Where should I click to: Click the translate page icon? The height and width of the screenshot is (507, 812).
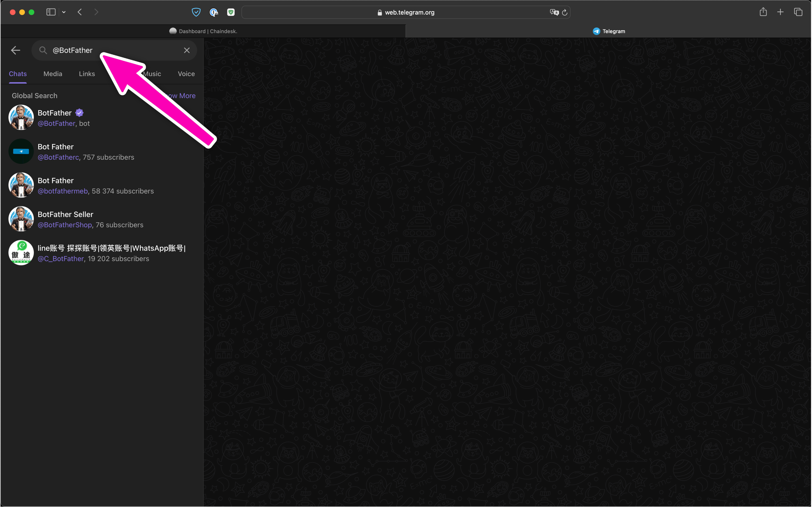[554, 12]
